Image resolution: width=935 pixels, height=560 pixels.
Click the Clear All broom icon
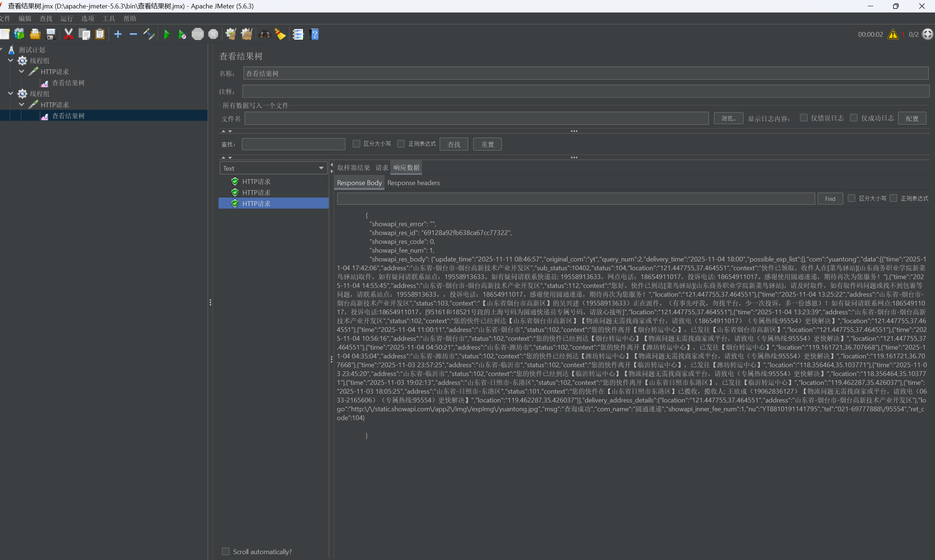point(247,35)
